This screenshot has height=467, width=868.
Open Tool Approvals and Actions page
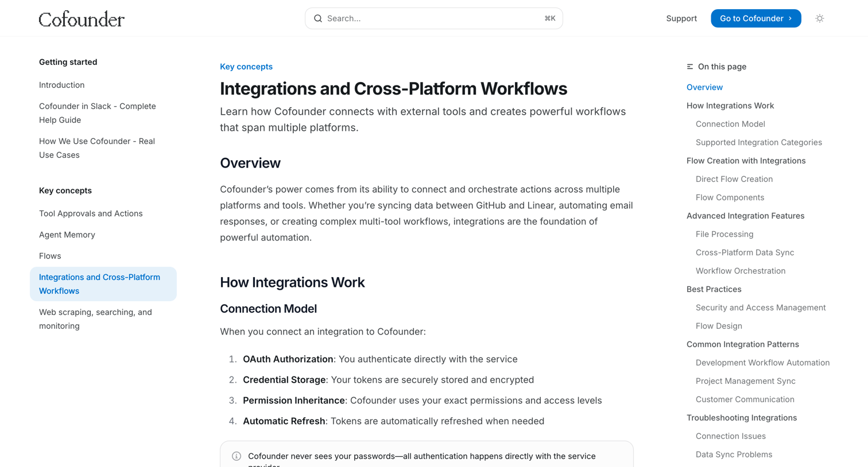pyautogui.click(x=91, y=213)
